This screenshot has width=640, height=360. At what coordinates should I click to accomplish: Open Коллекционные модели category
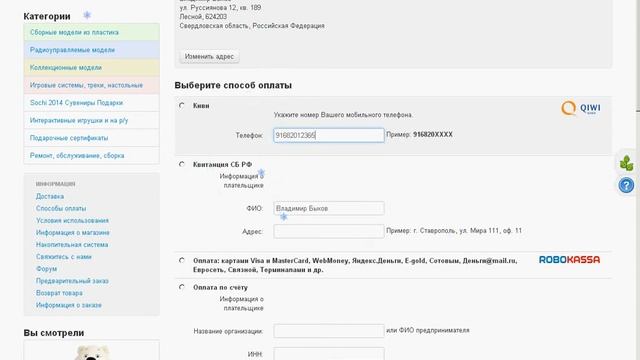point(91,67)
